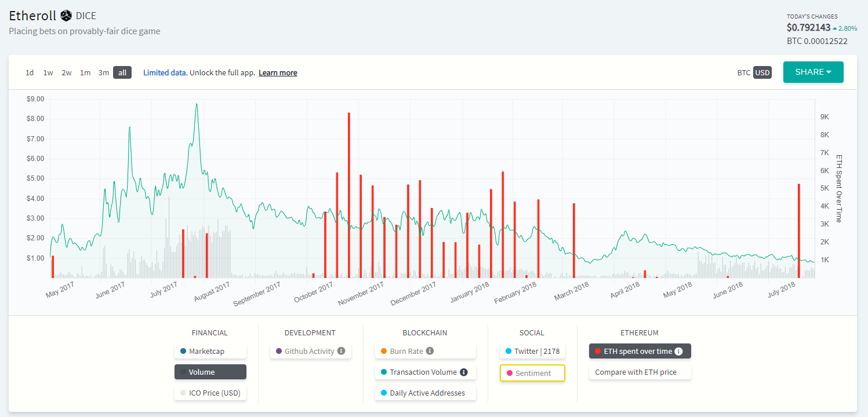868x417 pixels.
Task: Toggle the ICO Price (USD) metric
Action: click(x=210, y=393)
